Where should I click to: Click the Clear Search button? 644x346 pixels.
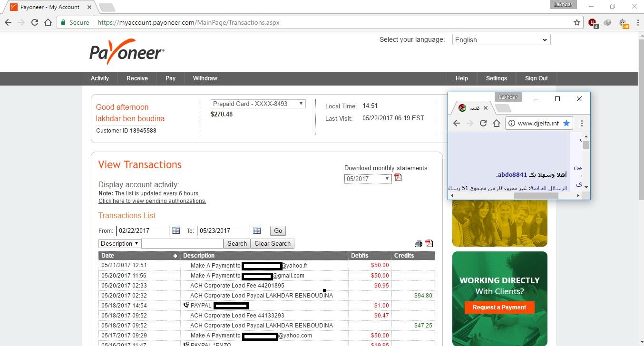coord(273,243)
